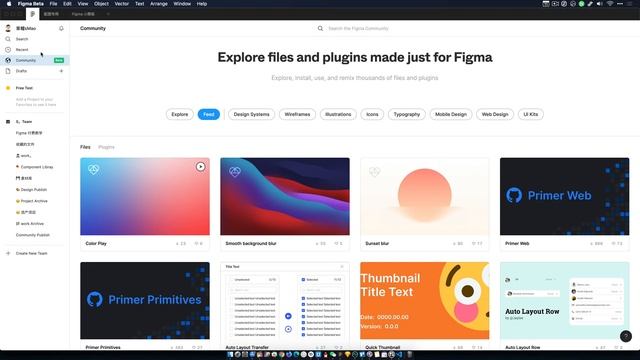The image size is (640, 360).
Task: Open Component Library project in sidebar
Action: 34,167
